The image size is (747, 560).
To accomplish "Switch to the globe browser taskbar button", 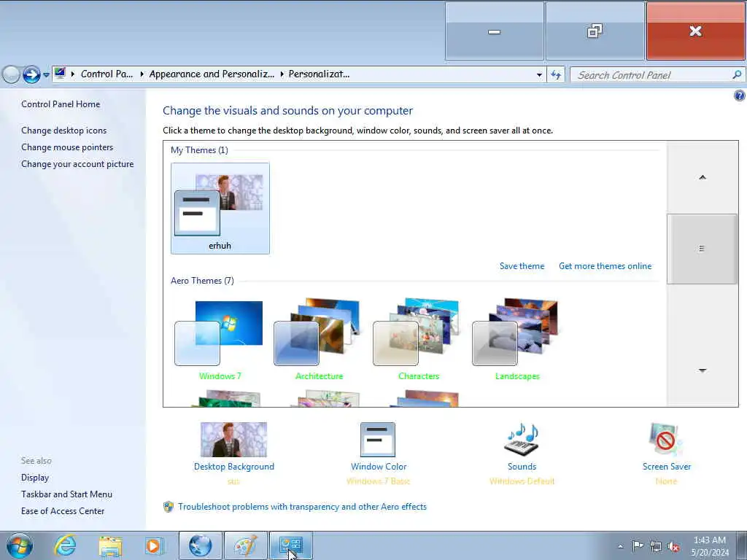I will coord(201,545).
